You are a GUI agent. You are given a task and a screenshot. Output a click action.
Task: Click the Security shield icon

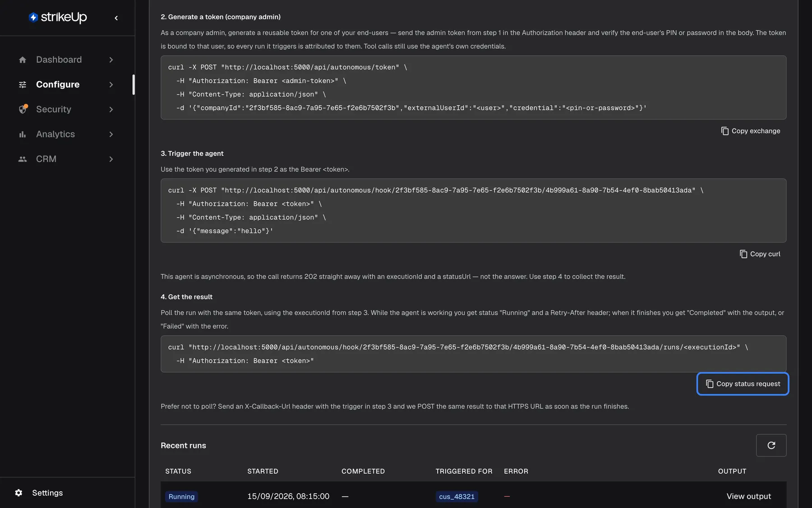(23, 109)
